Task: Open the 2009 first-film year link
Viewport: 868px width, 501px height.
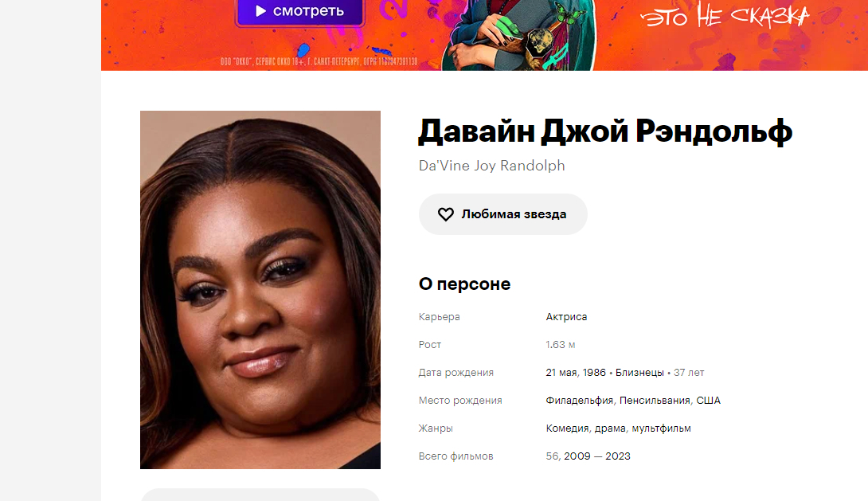Action: pos(577,456)
